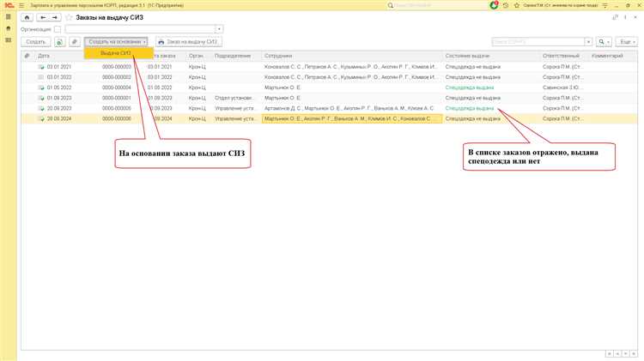Open the main menu icon in the left sidebar
The width and height of the screenshot is (644, 361).
click(9, 17)
